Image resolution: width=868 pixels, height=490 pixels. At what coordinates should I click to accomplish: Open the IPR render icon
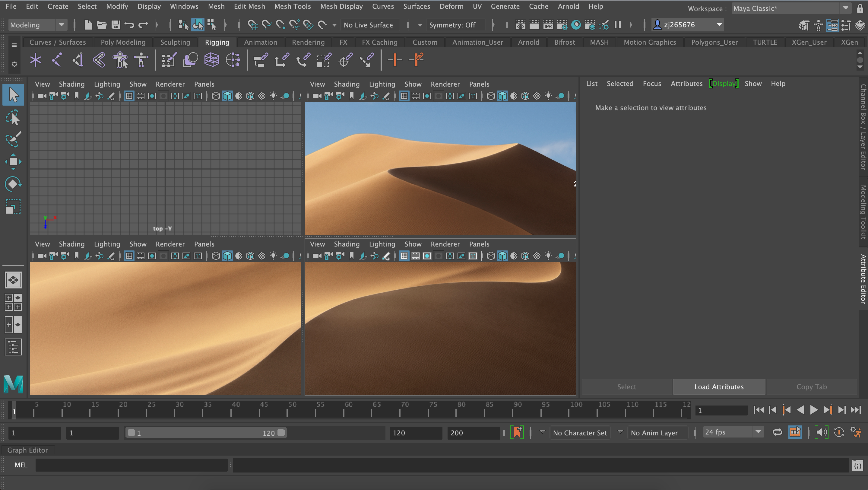coord(548,25)
